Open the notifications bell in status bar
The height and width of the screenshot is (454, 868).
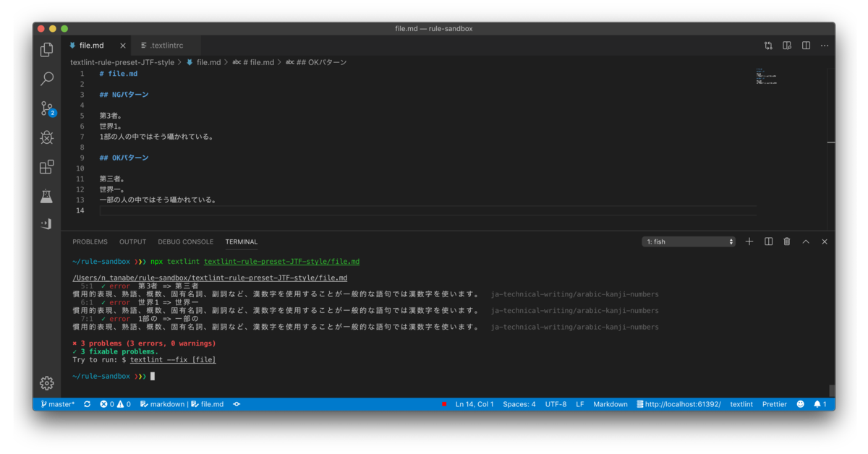pos(820,404)
